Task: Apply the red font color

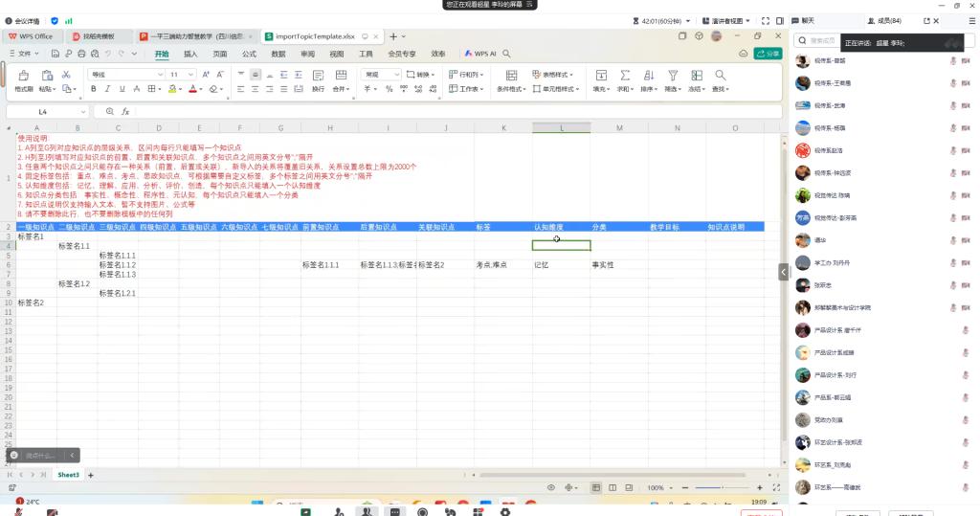Action: coord(192,89)
